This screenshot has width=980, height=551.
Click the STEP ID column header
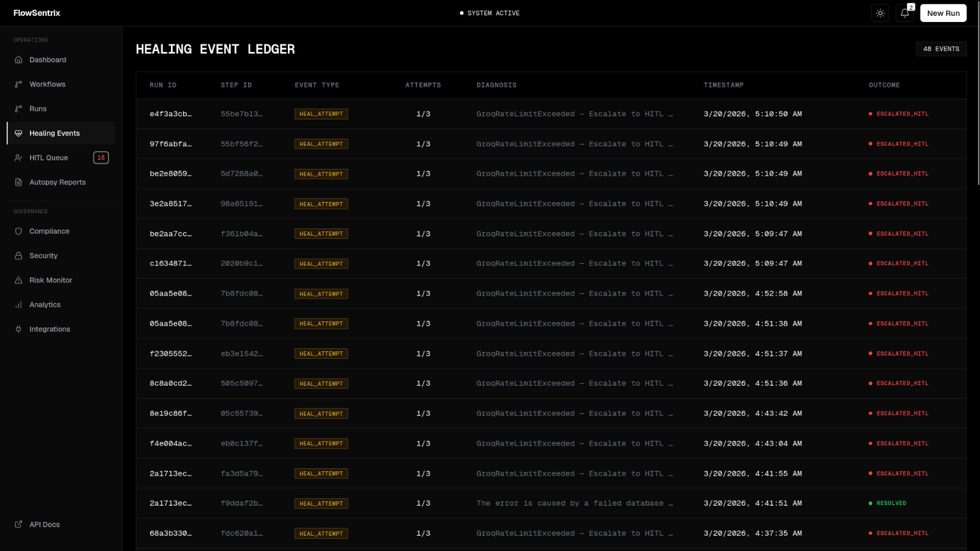click(x=236, y=85)
